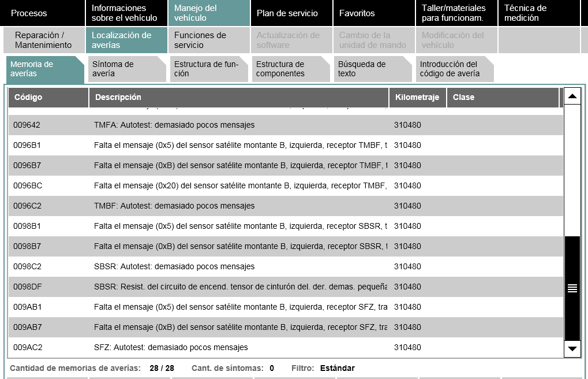Select fault code 0096BC
This screenshot has width=588, height=379.
click(286, 186)
